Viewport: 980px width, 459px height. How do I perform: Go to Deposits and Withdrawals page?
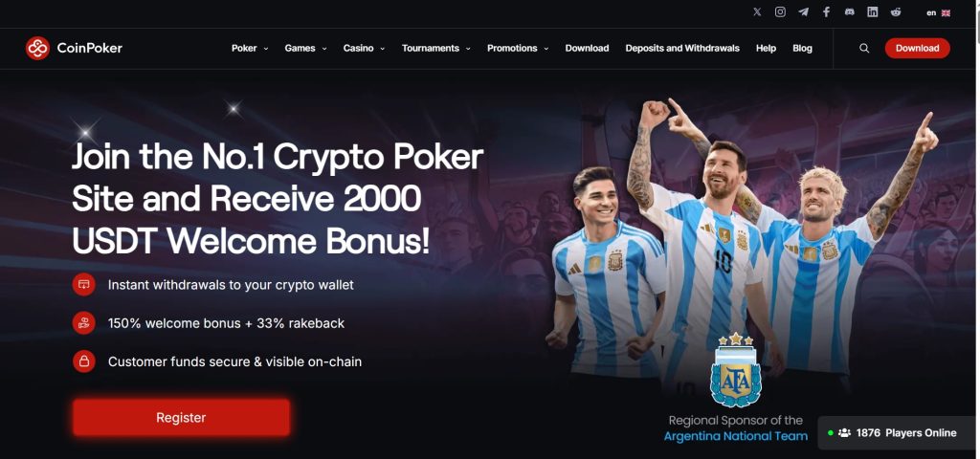(x=682, y=48)
